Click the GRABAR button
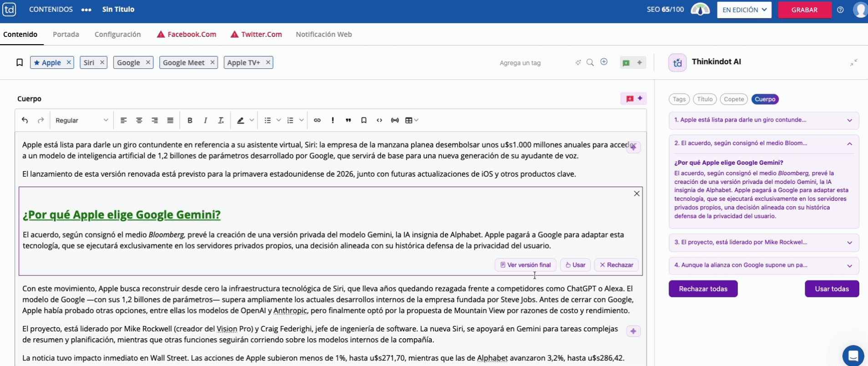The height and width of the screenshot is (366, 868). coord(804,10)
